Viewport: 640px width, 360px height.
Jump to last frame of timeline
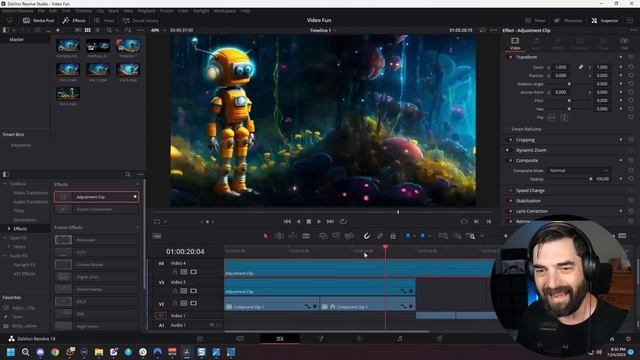[x=330, y=221]
